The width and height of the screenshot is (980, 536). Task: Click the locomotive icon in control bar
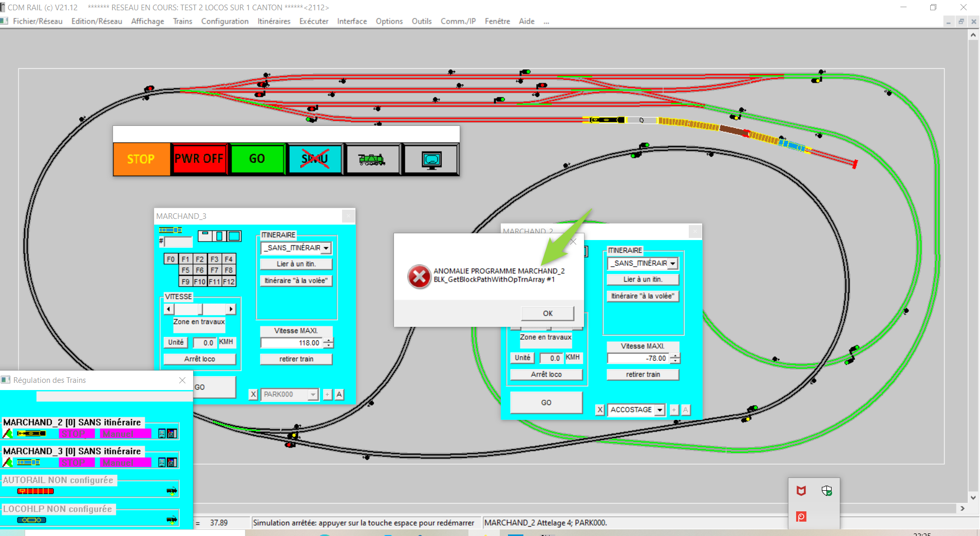point(372,159)
